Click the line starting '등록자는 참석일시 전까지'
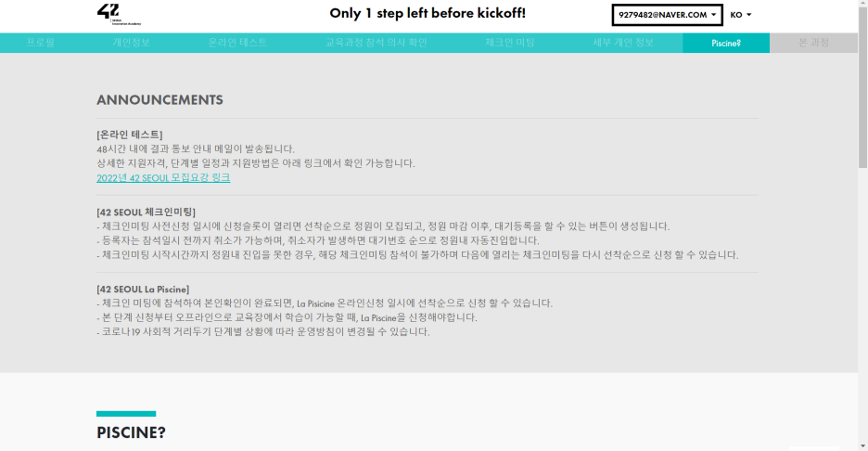This screenshot has width=868, height=451. [x=318, y=241]
